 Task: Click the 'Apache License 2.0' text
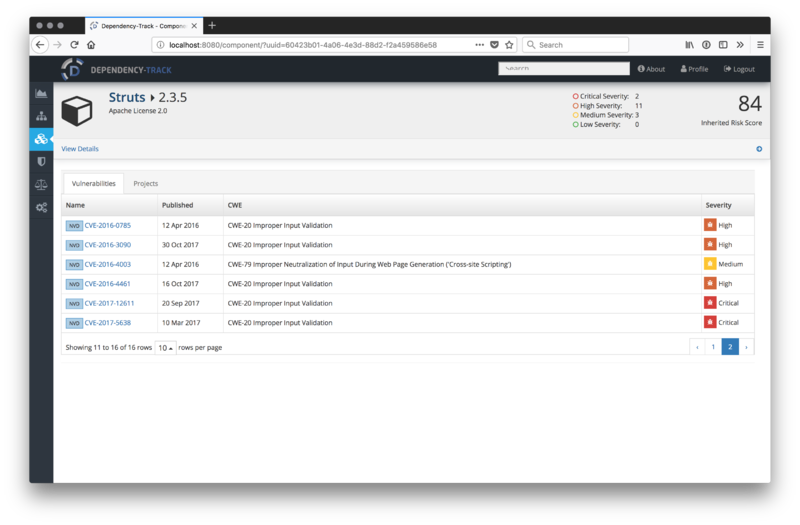point(138,111)
